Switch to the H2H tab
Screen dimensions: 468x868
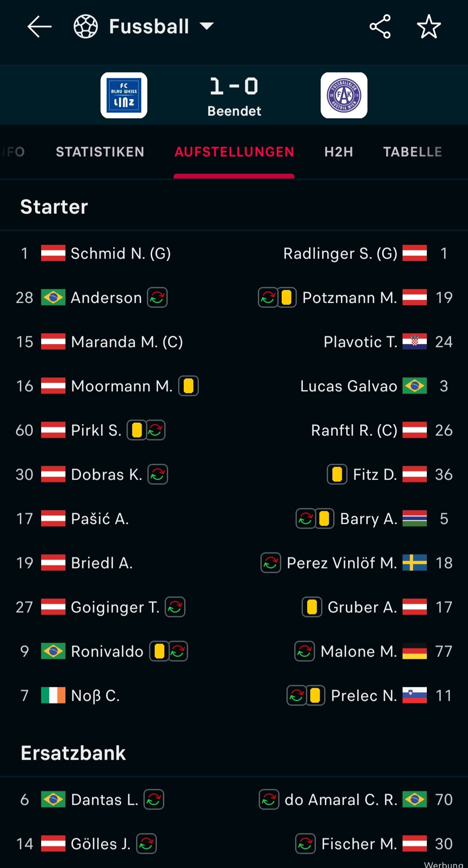(x=339, y=152)
